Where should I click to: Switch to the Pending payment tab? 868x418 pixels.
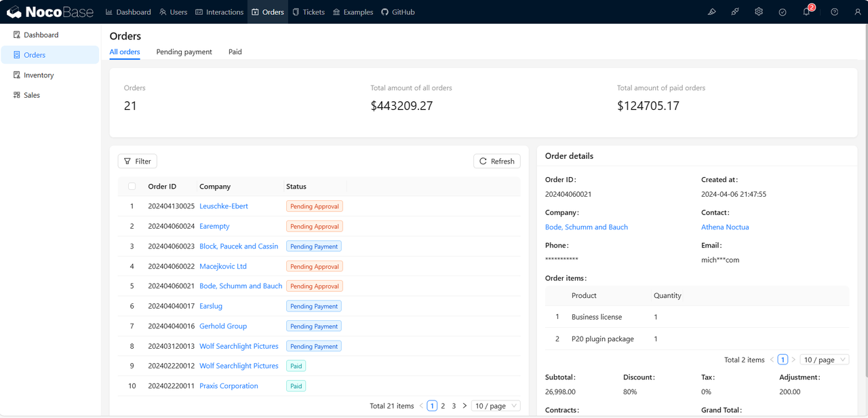(184, 52)
